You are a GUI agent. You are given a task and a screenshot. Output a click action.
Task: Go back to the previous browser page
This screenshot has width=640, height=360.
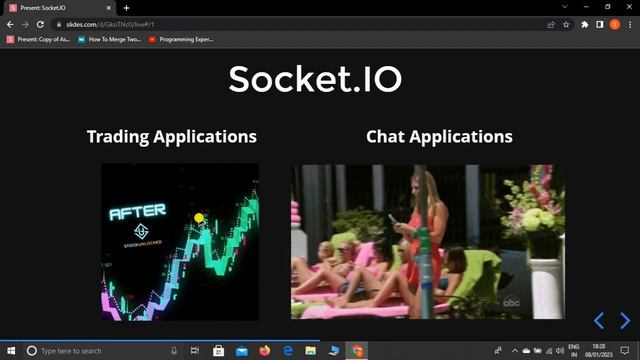click(10, 24)
